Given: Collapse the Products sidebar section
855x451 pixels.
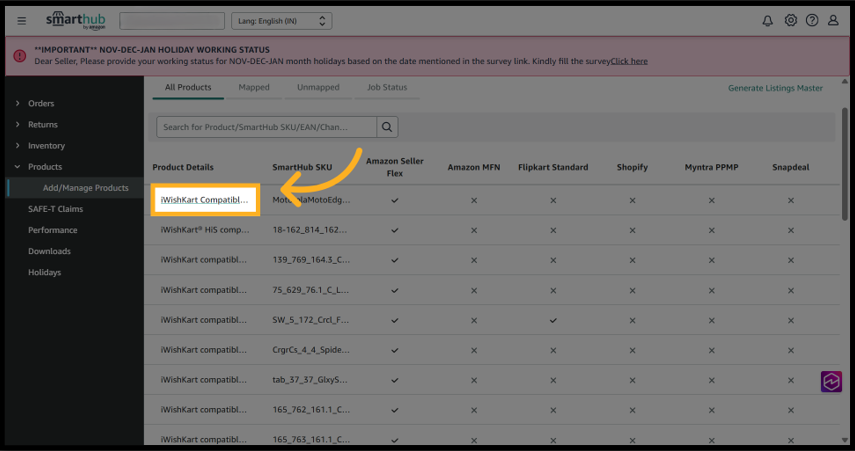Looking at the screenshot, I should pos(45,167).
